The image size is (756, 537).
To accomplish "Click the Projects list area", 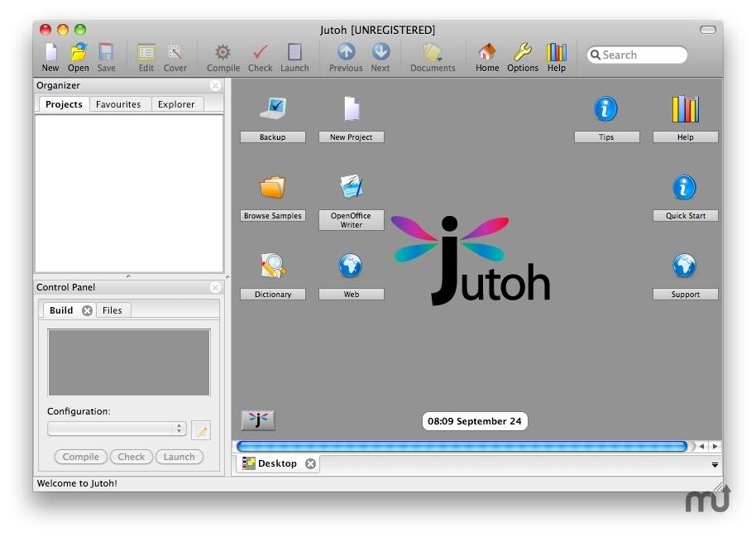I will click(x=129, y=193).
